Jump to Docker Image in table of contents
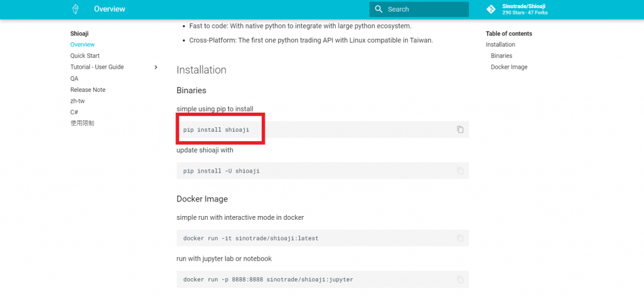 pos(509,67)
